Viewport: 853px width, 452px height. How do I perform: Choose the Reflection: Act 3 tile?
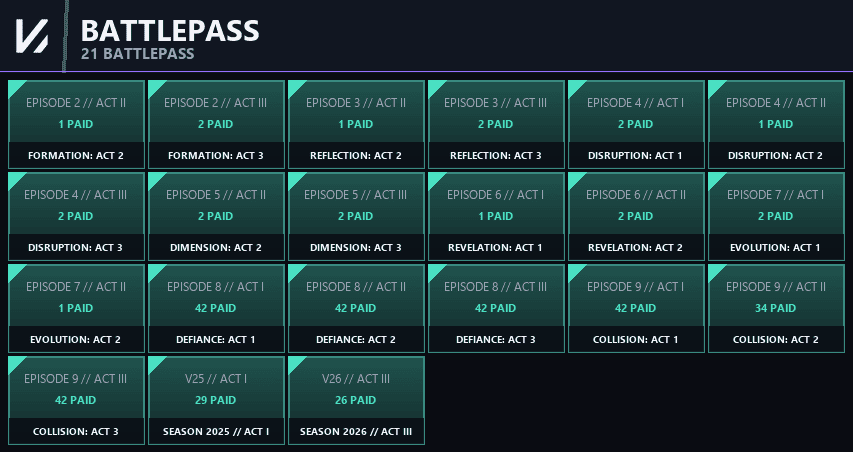coord(496,125)
